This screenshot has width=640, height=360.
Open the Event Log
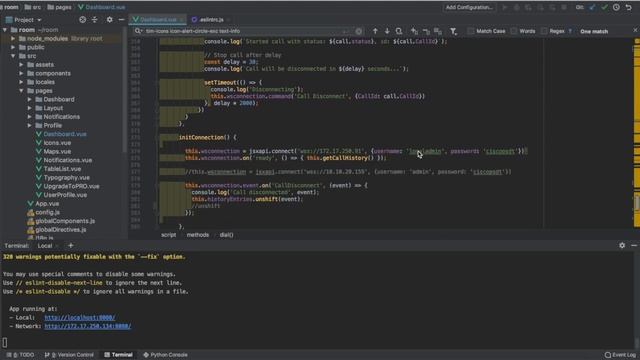pos(620,355)
